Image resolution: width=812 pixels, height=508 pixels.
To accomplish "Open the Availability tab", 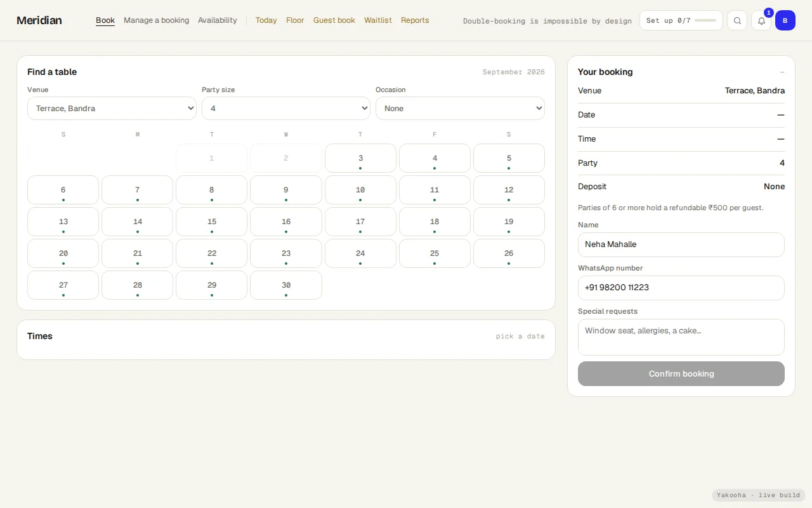I will pos(218,20).
